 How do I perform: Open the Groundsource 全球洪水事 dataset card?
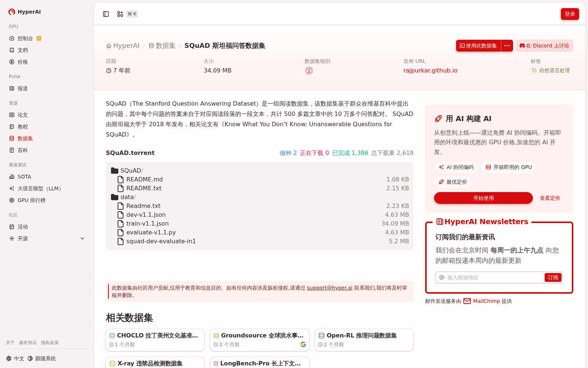point(259,340)
